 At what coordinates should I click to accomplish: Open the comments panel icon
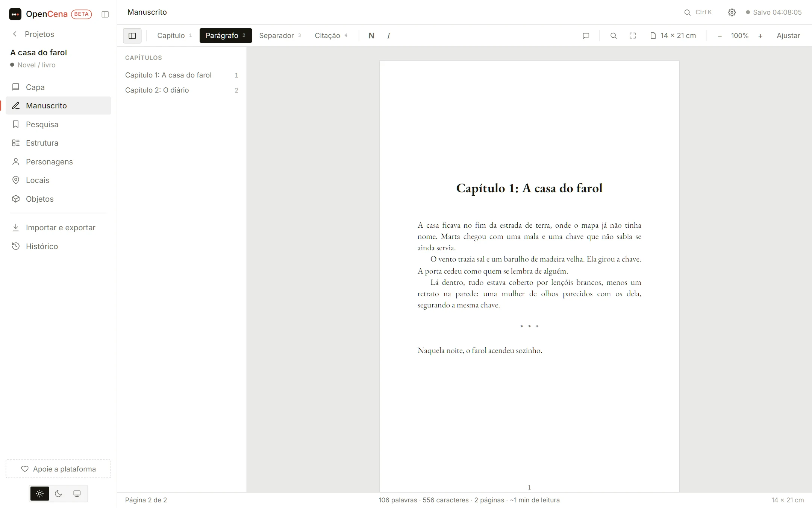(x=586, y=36)
